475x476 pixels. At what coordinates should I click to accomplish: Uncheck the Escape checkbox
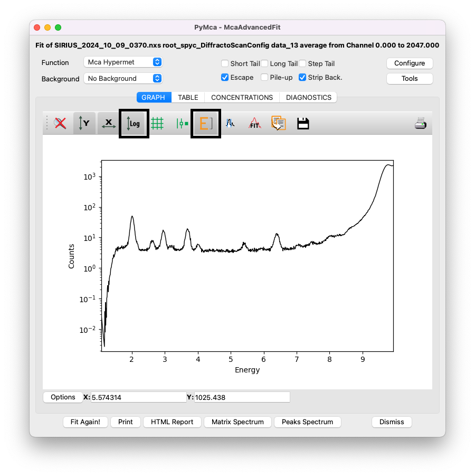point(225,78)
